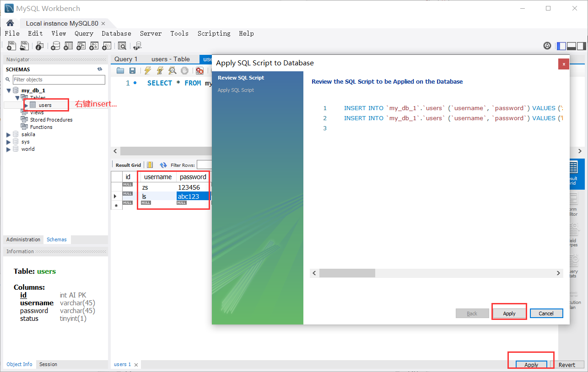Image resolution: width=588 pixels, height=372 pixels.
Task: Execute the query with lightning icon
Action: pyautogui.click(x=147, y=70)
